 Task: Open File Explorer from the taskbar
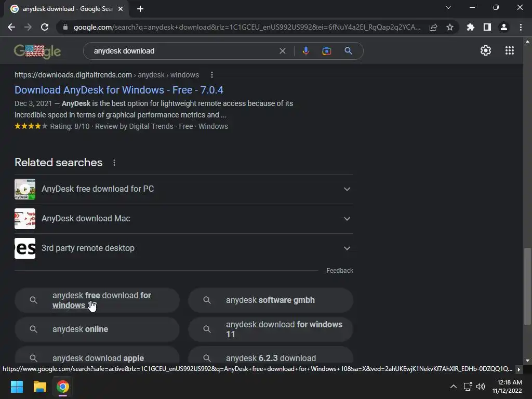point(39,387)
